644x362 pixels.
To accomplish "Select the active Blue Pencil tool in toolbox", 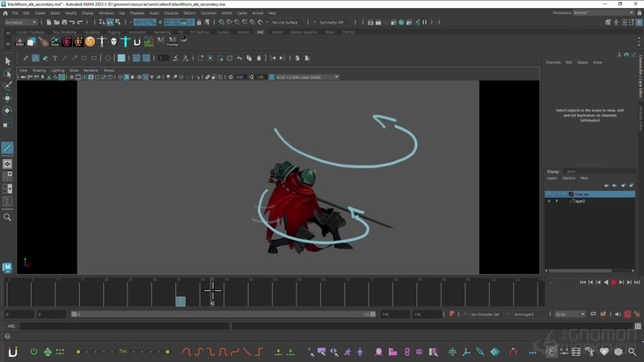I will click(x=7, y=148).
